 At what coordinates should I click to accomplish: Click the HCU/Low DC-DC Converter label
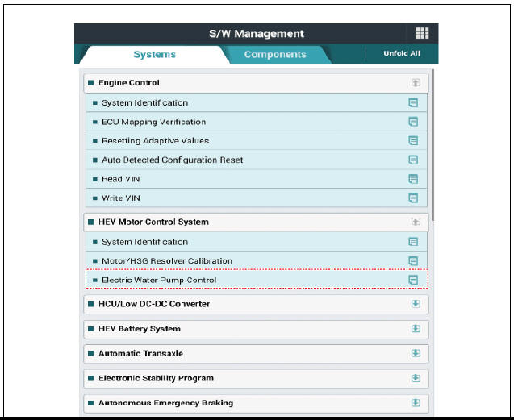[154, 304]
